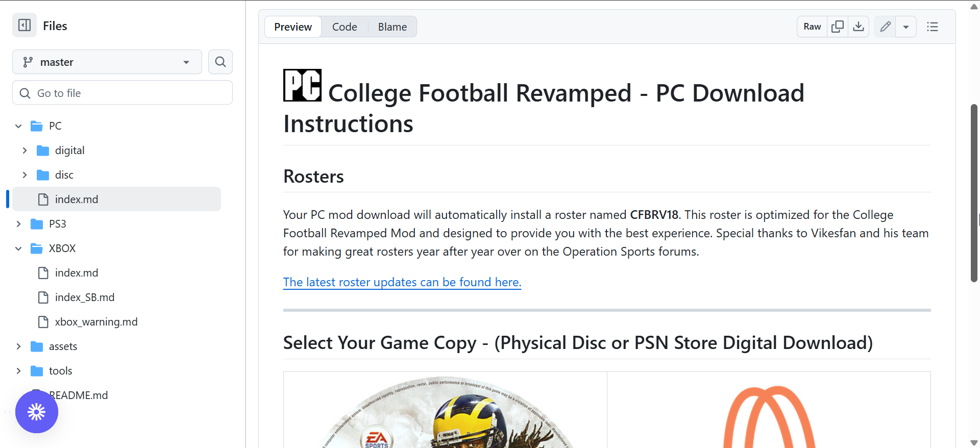This screenshot has height=448, width=980.
Task: Download the raw file
Action: pyautogui.click(x=859, y=27)
